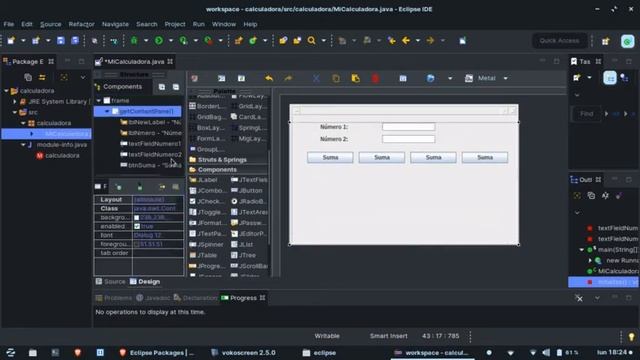Click the Copy icon in designer toolbar
Viewport: 640px width, 360px height.
point(336,78)
